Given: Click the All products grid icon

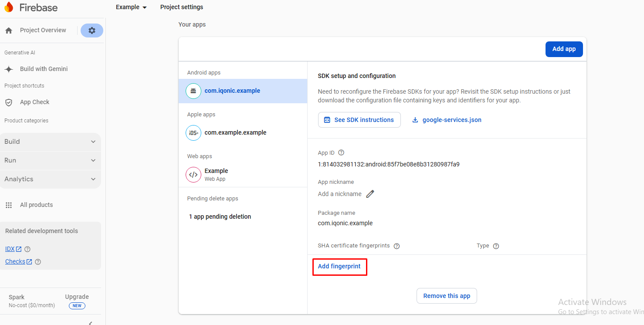Looking at the screenshot, I should [x=9, y=205].
